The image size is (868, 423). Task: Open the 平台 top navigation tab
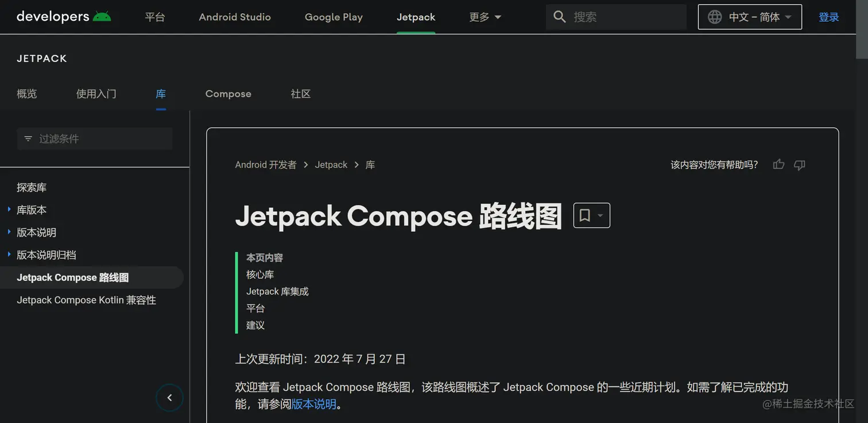(155, 17)
